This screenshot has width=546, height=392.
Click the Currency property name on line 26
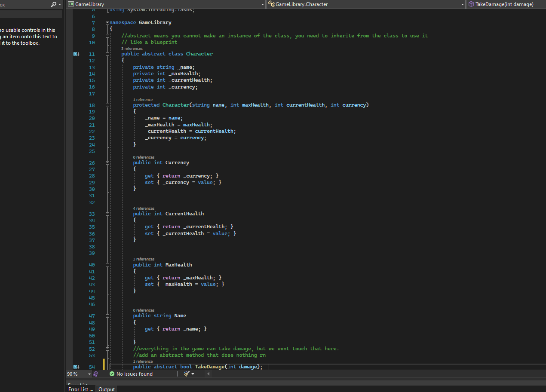pyautogui.click(x=177, y=163)
